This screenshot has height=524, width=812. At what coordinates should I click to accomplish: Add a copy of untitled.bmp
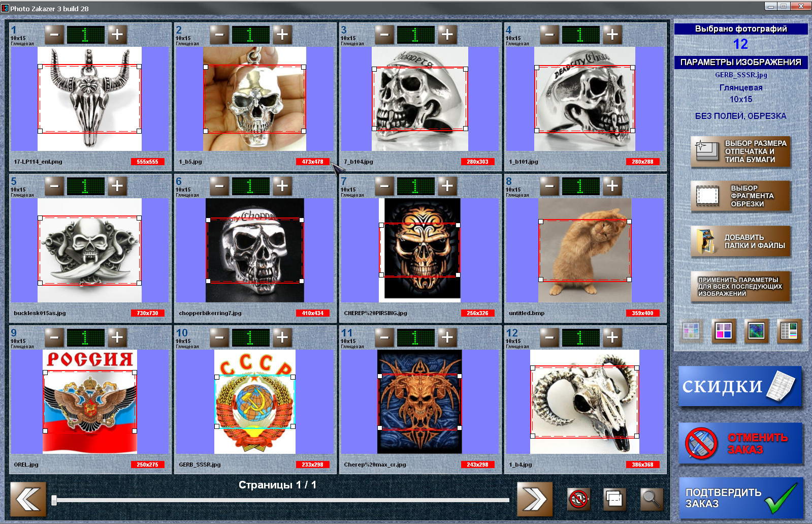612,186
